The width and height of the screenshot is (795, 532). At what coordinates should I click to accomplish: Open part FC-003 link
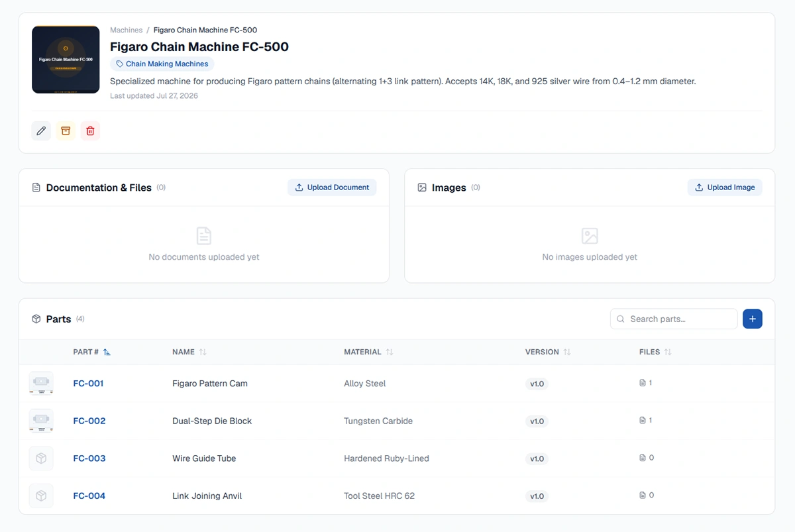89,458
